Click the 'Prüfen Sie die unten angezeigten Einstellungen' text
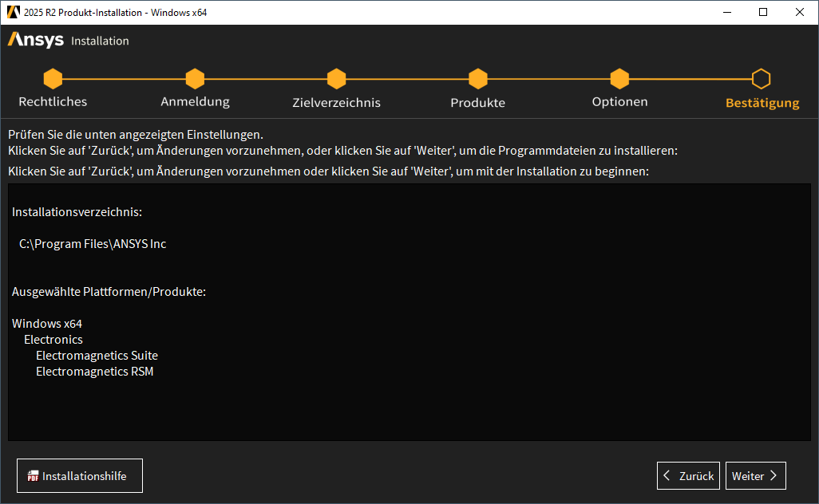This screenshot has width=819, height=504. coord(135,135)
